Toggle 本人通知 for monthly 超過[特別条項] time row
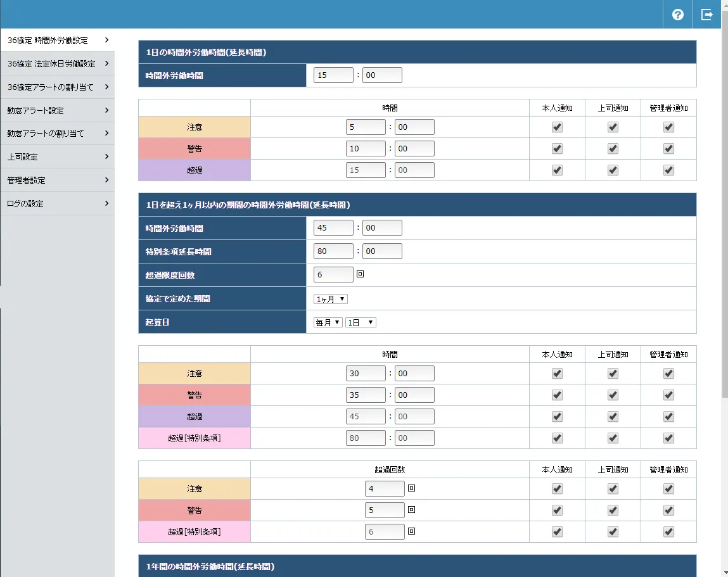The width and height of the screenshot is (728, 577). coord(557,438)
